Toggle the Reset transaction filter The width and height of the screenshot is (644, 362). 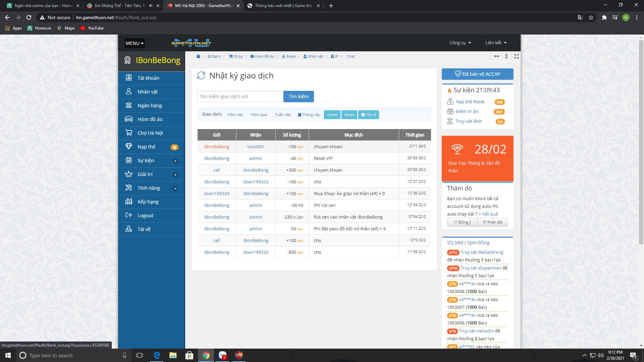coord(349,115)
